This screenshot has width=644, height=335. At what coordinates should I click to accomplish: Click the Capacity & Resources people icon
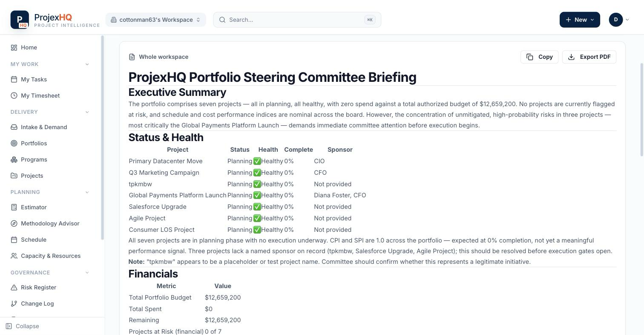[14, 256]
